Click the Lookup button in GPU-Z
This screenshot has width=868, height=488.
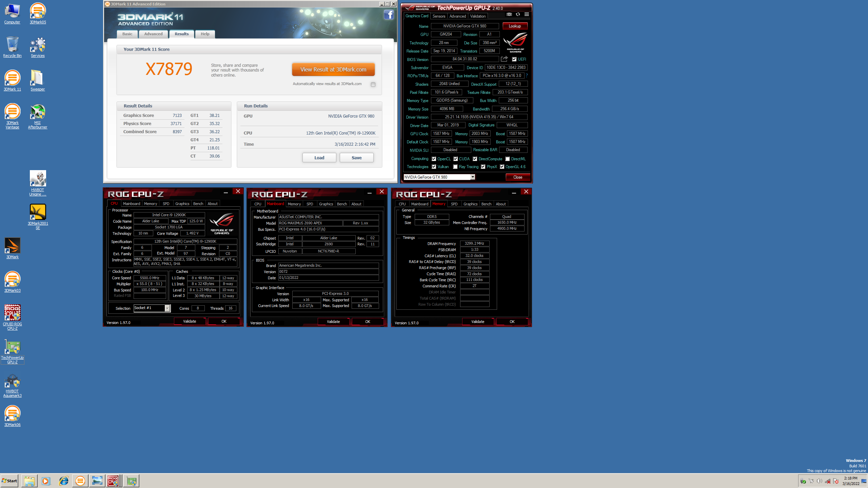[x=515, y=26]
